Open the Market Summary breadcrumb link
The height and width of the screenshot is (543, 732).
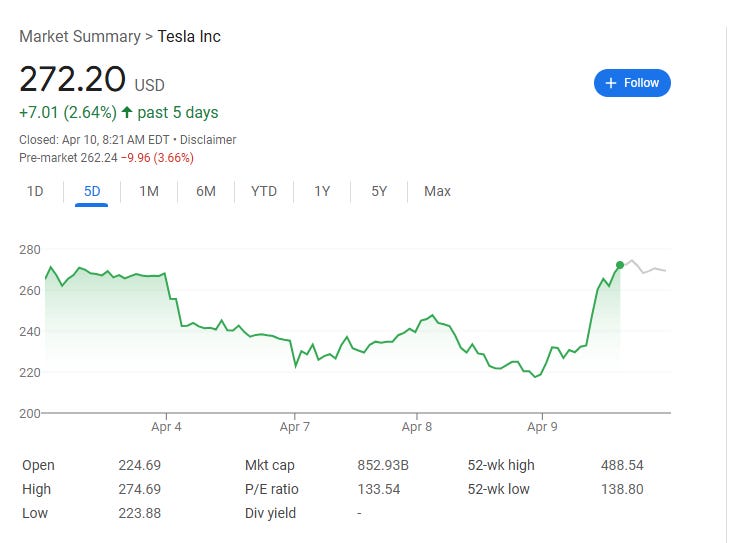coord(80,36)
